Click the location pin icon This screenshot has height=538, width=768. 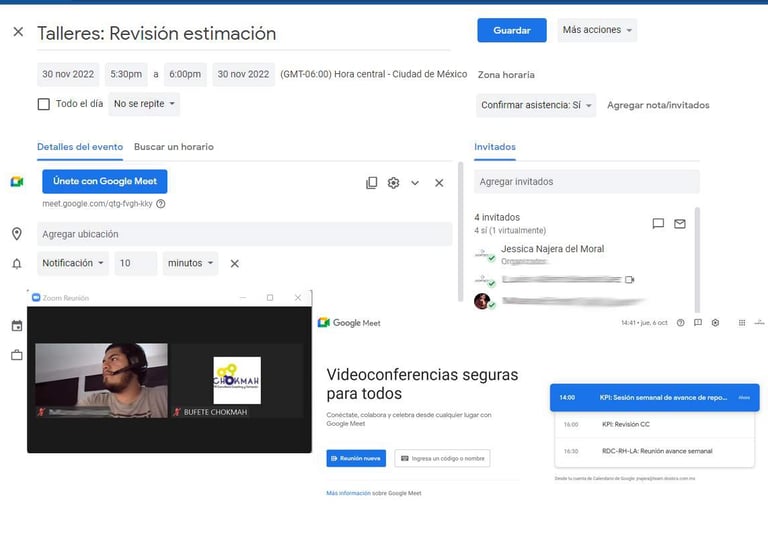17,234
